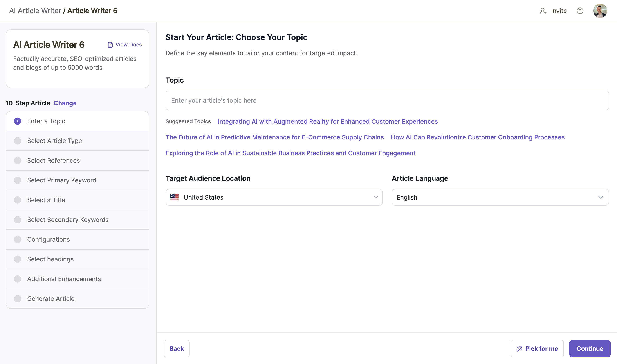Go to the Select Article Type step label
This screenshot has width=617, height=364.
(x=54, y=141)
